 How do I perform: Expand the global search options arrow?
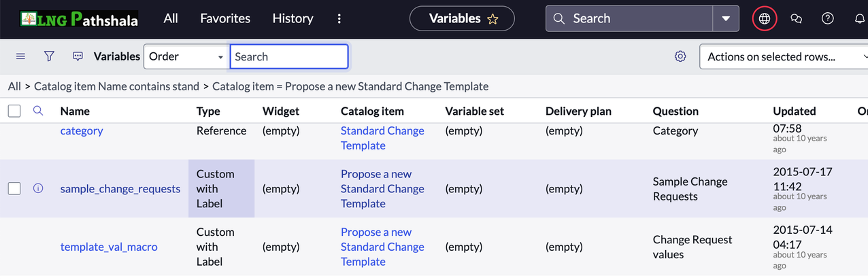(x=726, y=19)
